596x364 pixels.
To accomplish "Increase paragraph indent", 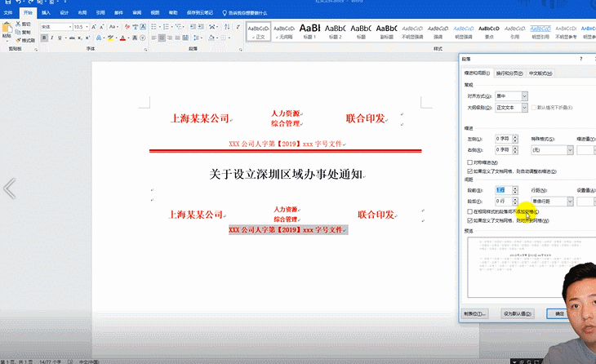I will 201,27.
